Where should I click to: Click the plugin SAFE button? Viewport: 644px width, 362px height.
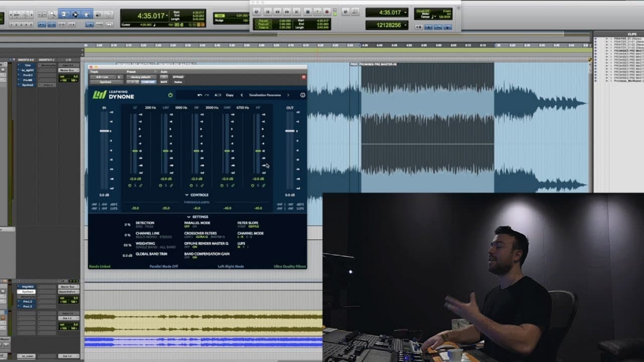click(x=164, y=82)
